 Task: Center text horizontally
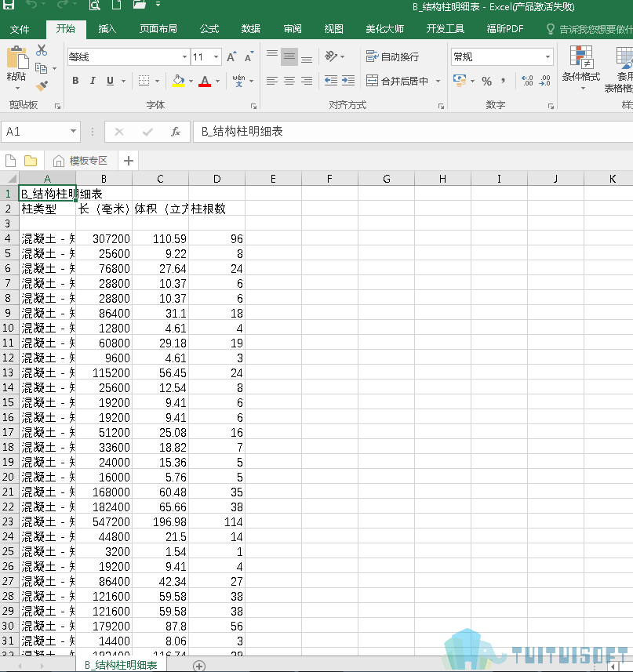point(289,81)
